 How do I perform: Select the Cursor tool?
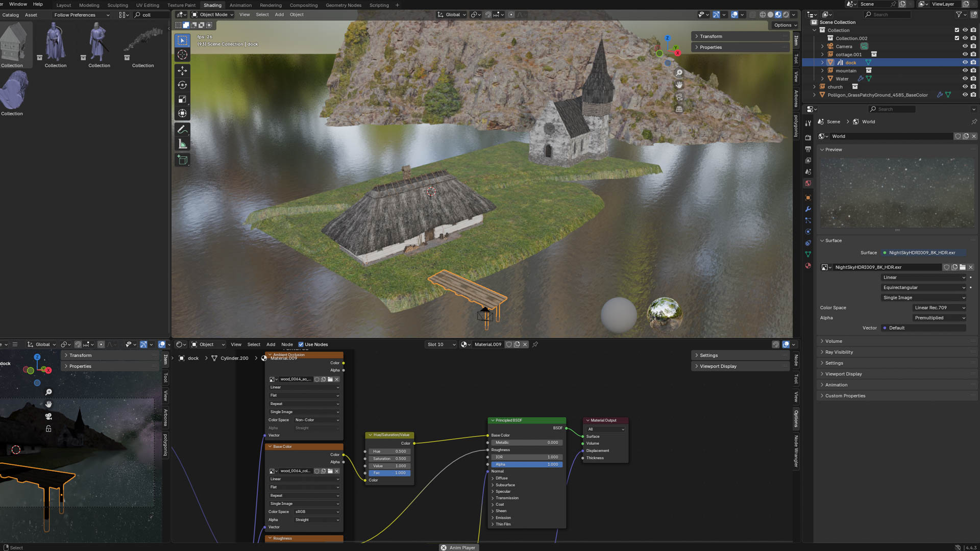tap(182, 55)
